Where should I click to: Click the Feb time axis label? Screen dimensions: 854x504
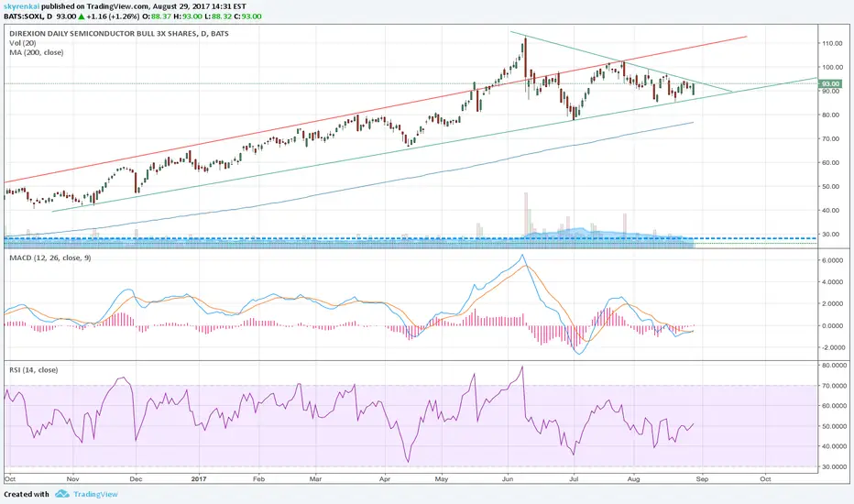(x=258, y=479)
